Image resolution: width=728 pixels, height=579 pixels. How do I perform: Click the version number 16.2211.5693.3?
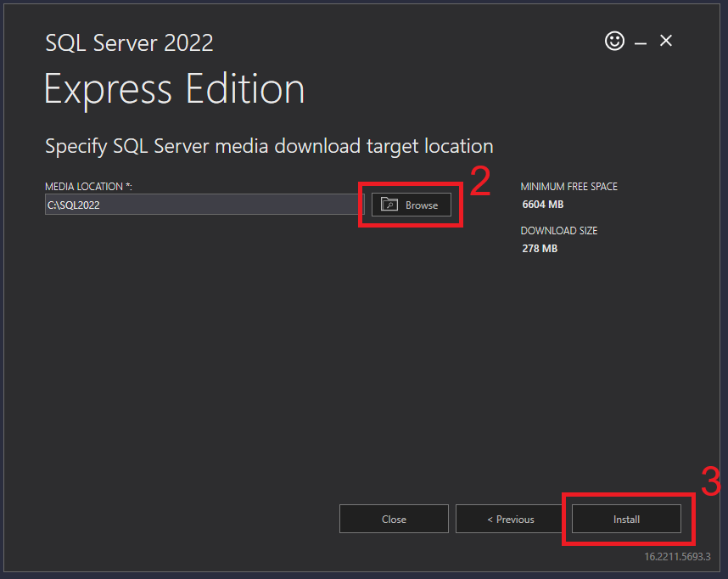(x=677, y=557)
